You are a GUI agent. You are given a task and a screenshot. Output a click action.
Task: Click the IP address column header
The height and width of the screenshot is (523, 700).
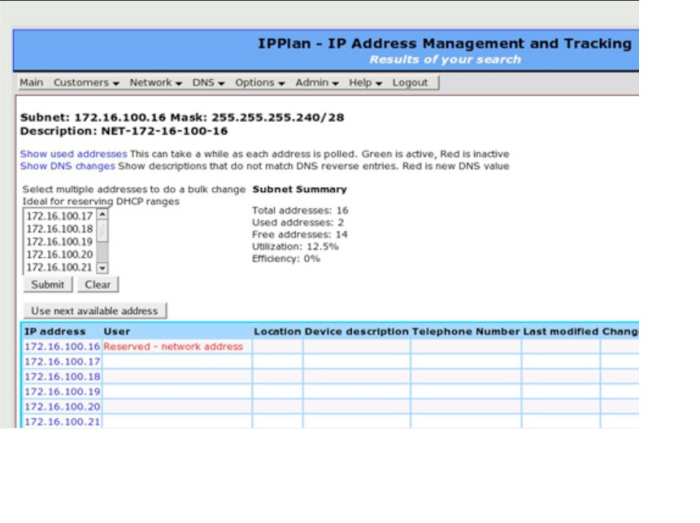pos(54,332)
